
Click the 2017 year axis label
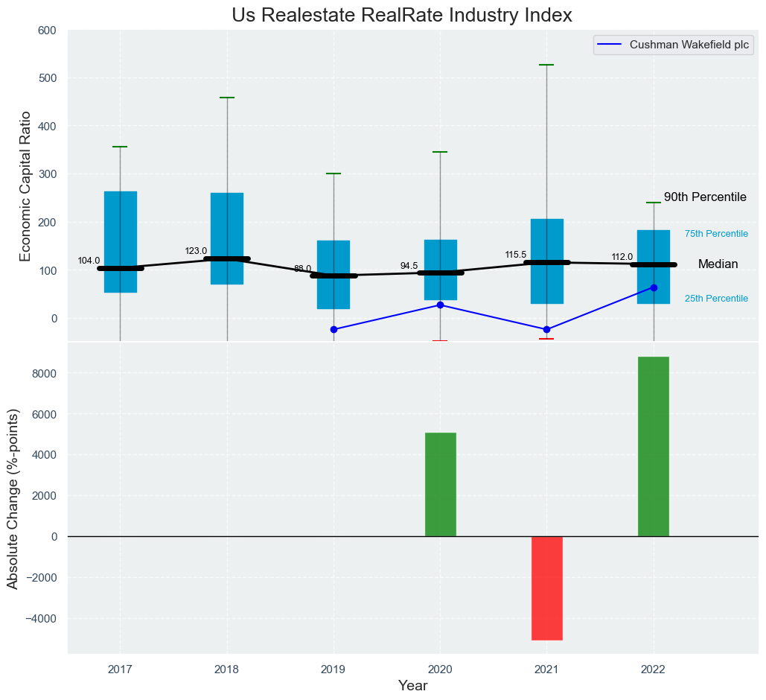click(x=120, y=669)
